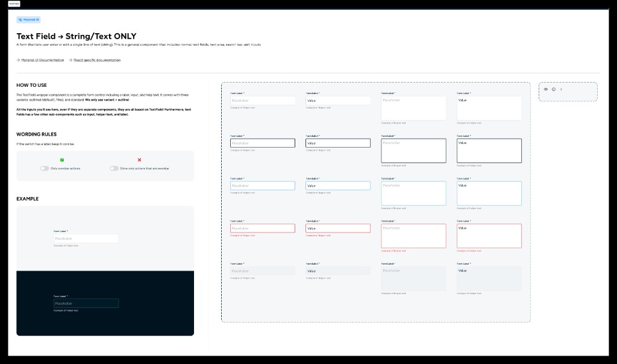The image size is (617, 364).
Task: Click the red-bordered single-line Value field
Action: click(x=338, y=228)
